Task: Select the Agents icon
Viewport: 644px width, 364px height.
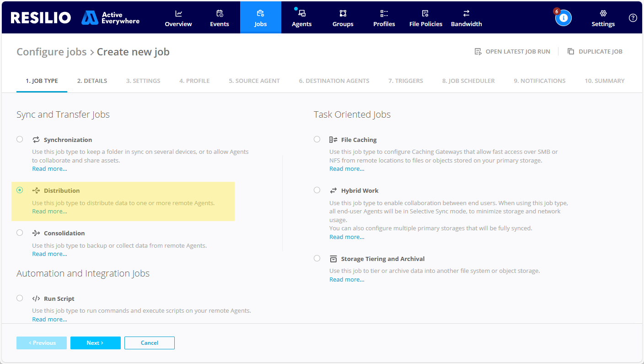Action: click(301, 17)
